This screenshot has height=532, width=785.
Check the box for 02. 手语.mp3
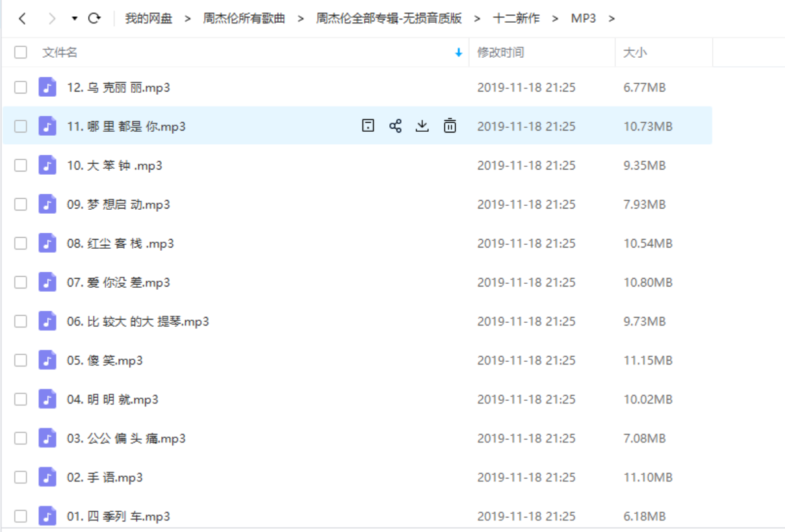(x=21, y=477)
